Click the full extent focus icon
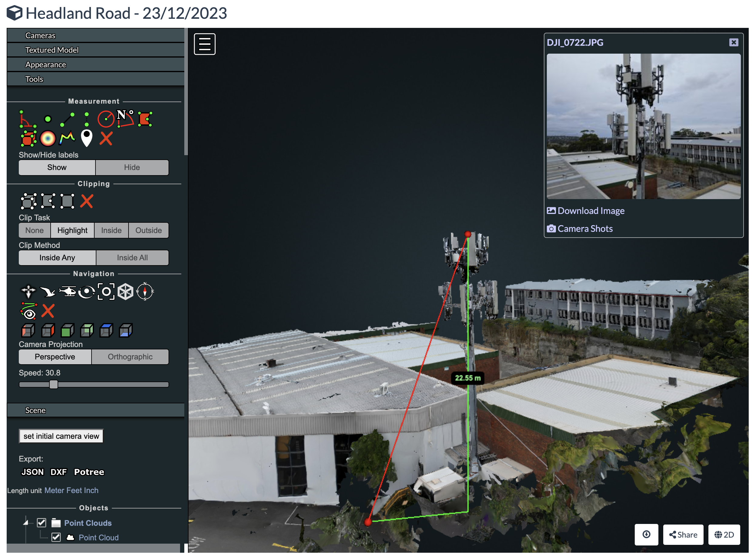 coord(106,292)
